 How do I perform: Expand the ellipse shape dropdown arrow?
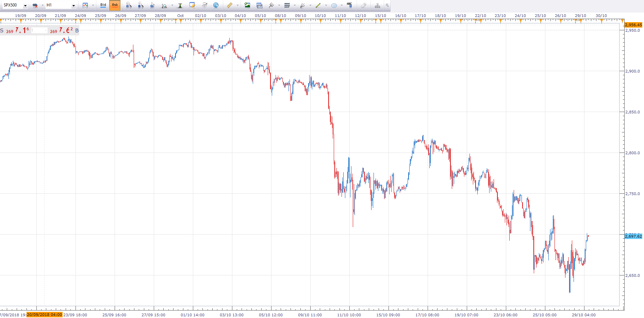pyautogui.click(x=342, y=5)
